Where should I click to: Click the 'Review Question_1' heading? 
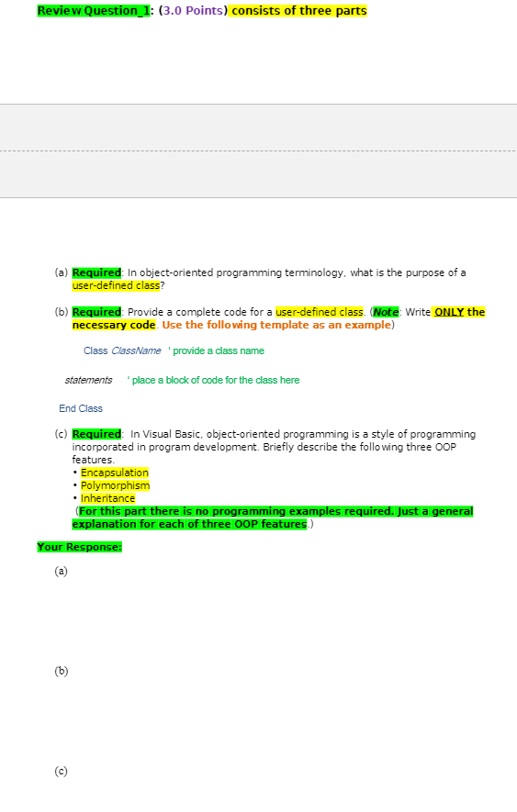pos(94,11)
